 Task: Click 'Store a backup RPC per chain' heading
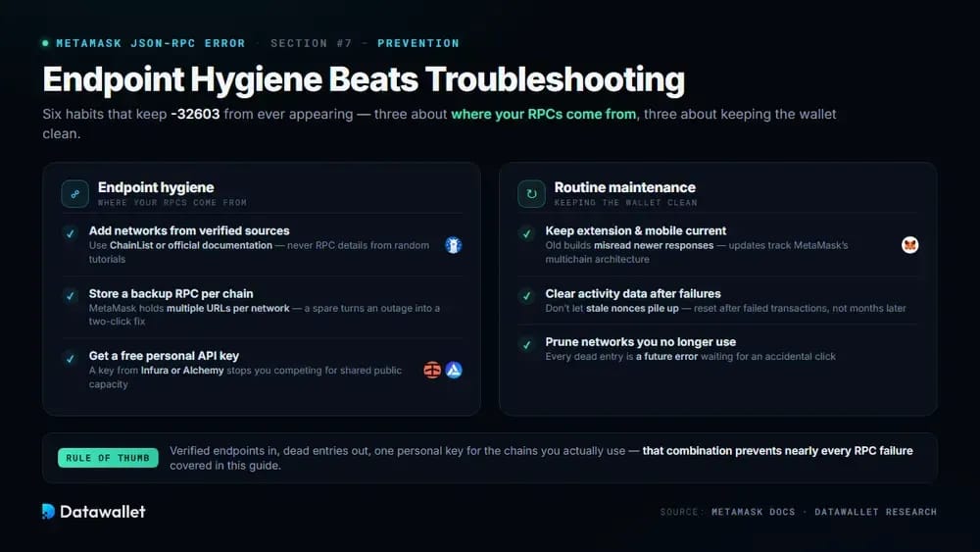click(171, 294)
